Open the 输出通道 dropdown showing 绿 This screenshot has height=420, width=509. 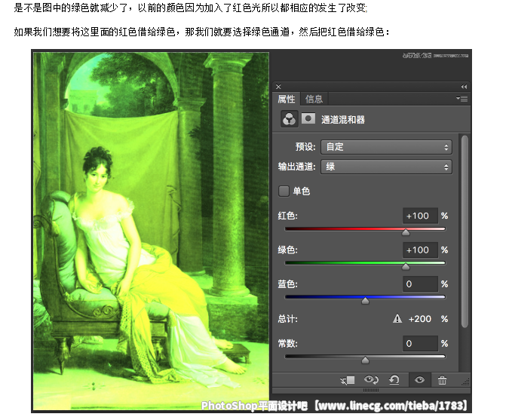tap(386, 167)
